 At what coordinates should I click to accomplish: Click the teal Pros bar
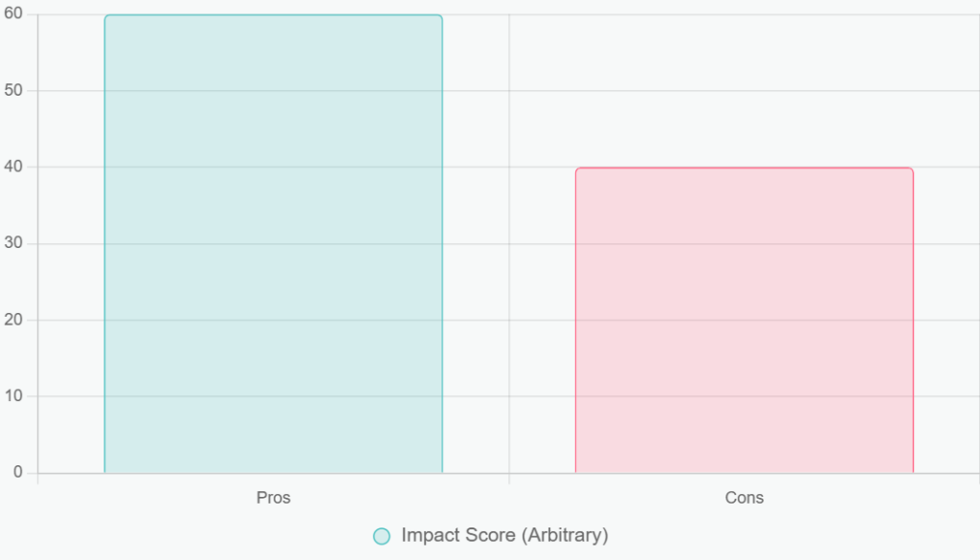[273, 244]
